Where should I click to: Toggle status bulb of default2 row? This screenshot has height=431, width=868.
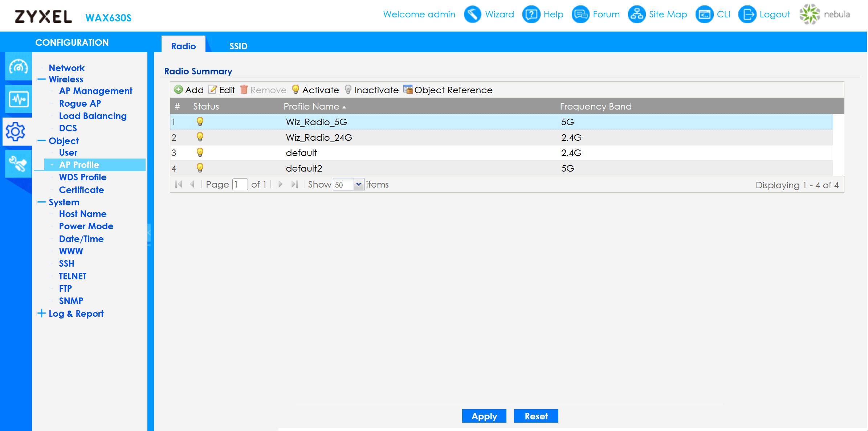[x=200, y=168]
